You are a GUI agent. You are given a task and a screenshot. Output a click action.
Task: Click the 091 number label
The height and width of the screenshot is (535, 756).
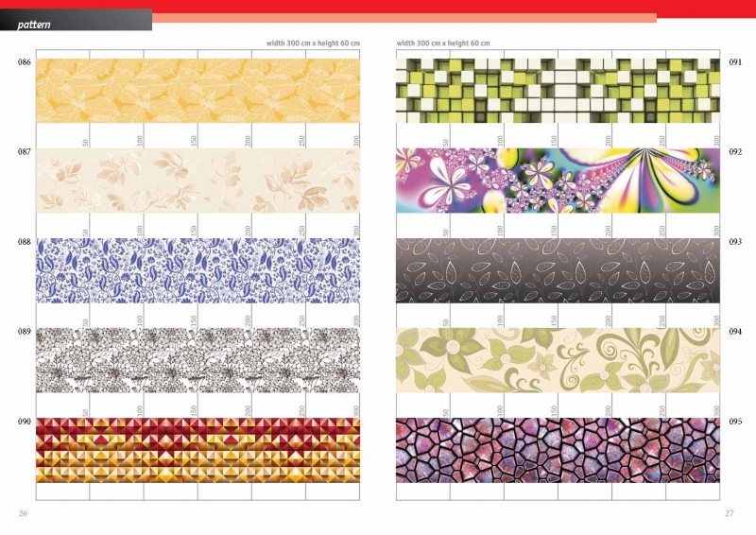click(x=734, y=61)
